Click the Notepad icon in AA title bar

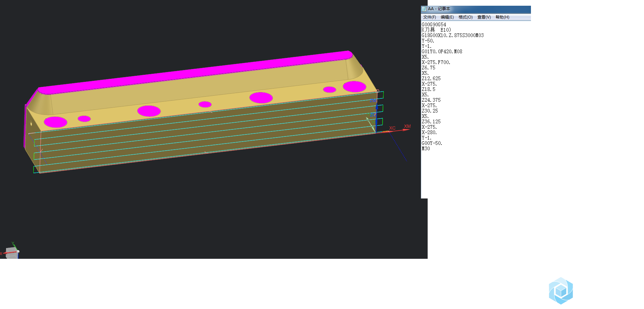point(424,9)
